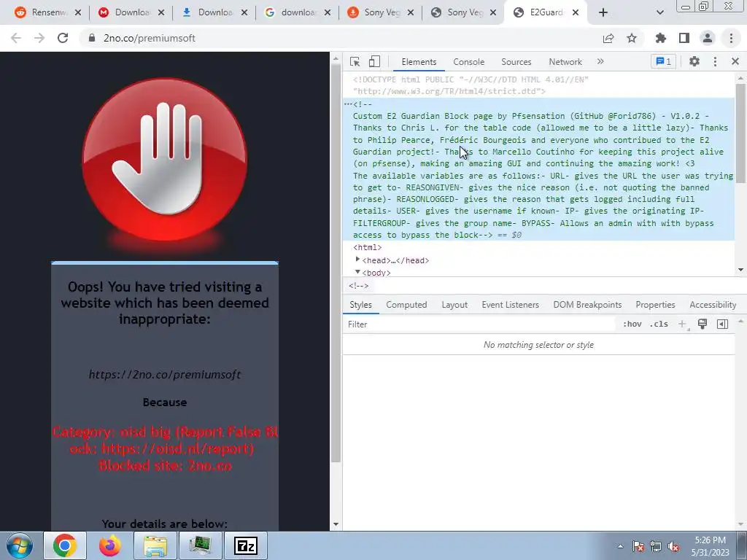The width and height of the screenshot is (747, 560).
Task: Switch to the Sources tab
Action: tap(516, 62)
